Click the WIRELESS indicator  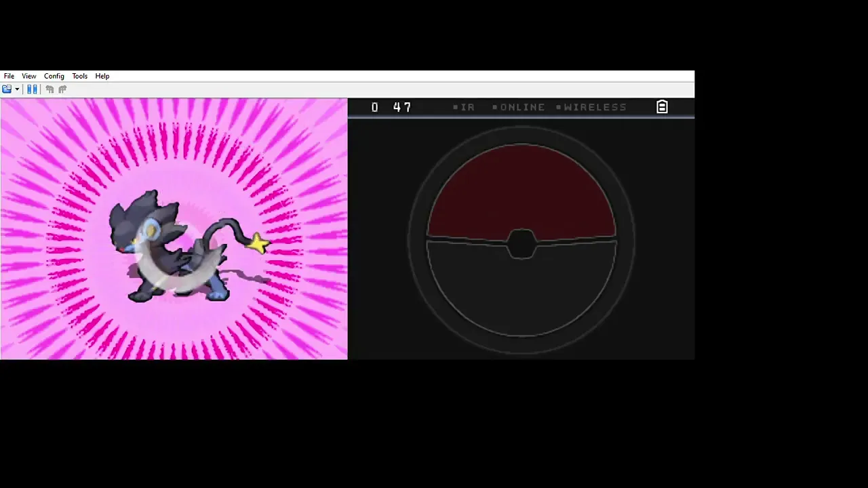(591, 107)
